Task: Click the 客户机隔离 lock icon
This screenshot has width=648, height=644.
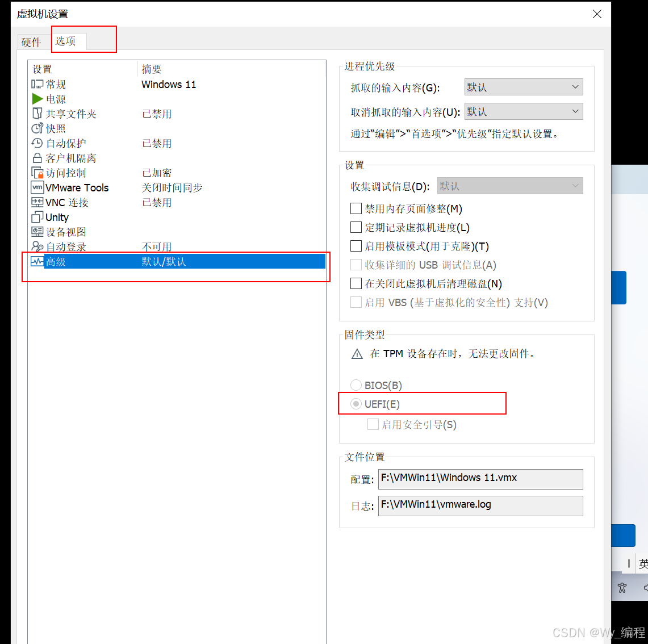Action: pos(37,158)
